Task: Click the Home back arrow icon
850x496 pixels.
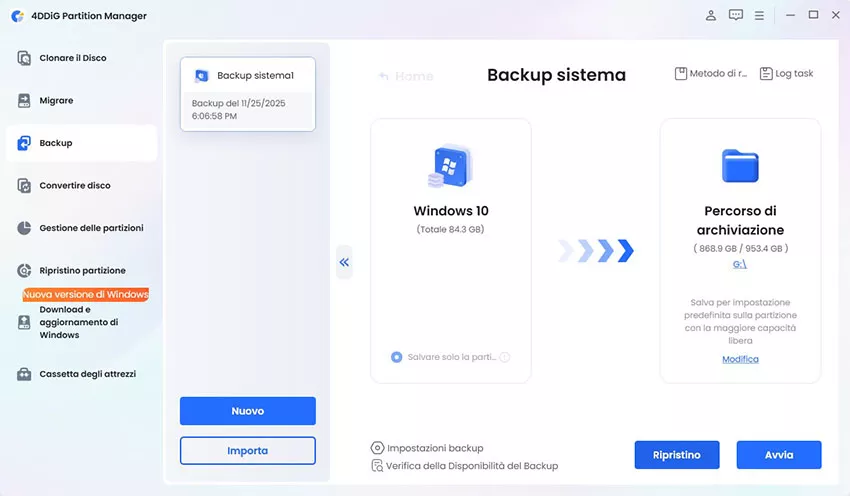Action: (x=384, y=76)
